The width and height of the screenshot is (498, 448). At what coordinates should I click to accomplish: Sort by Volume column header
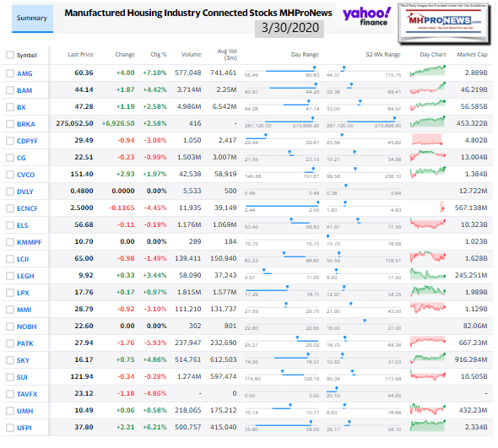192,55
